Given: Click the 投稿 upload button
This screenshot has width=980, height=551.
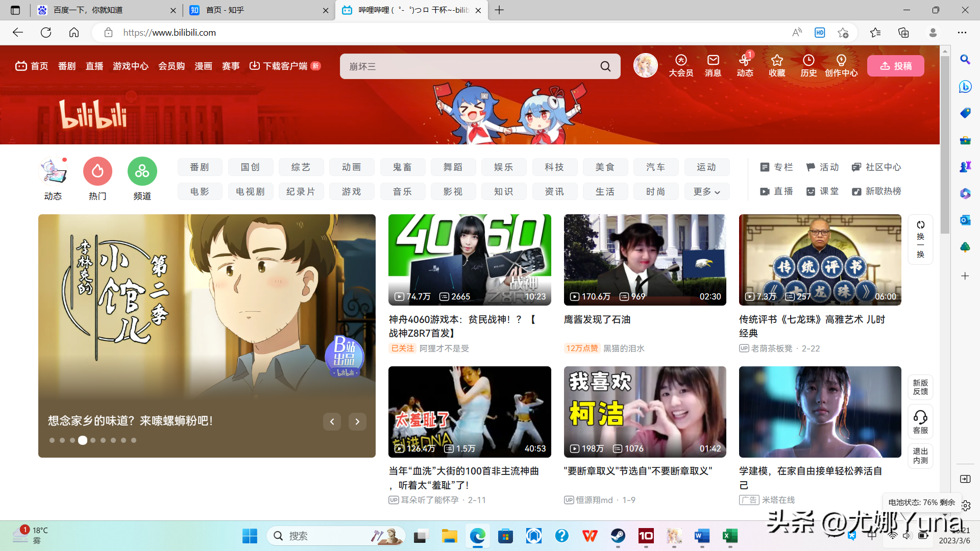Looking at the screenshot, I should 896,66.
